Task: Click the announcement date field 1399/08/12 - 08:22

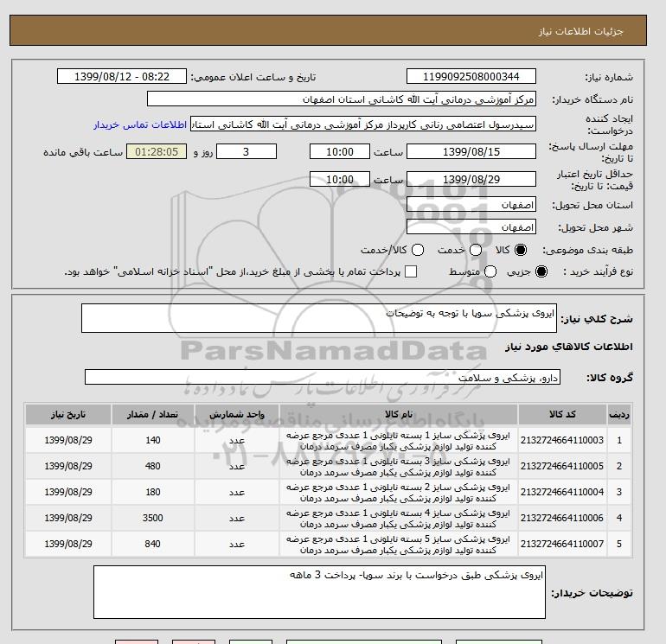Action: (x=122, y=77)
